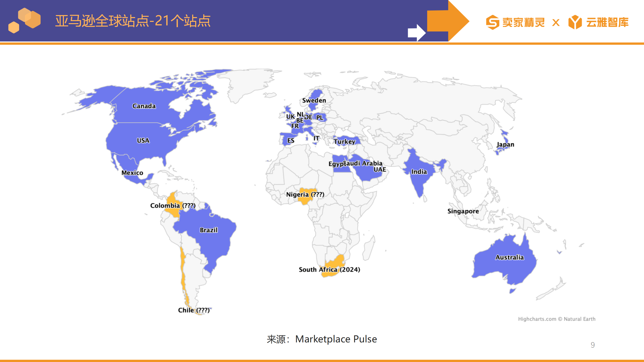Click the small white arrow icon
The image size is (644, 362).
(x=417, y=33)
